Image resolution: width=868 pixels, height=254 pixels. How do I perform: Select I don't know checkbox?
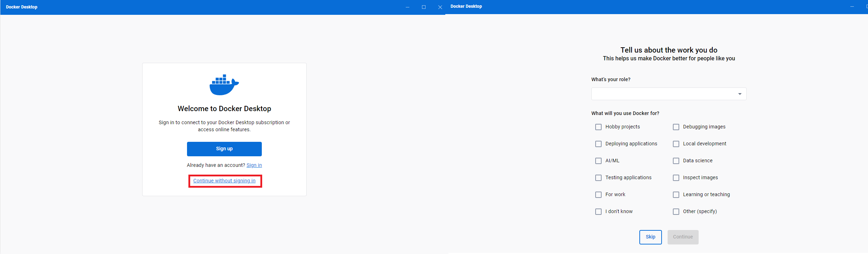[598, 212]
